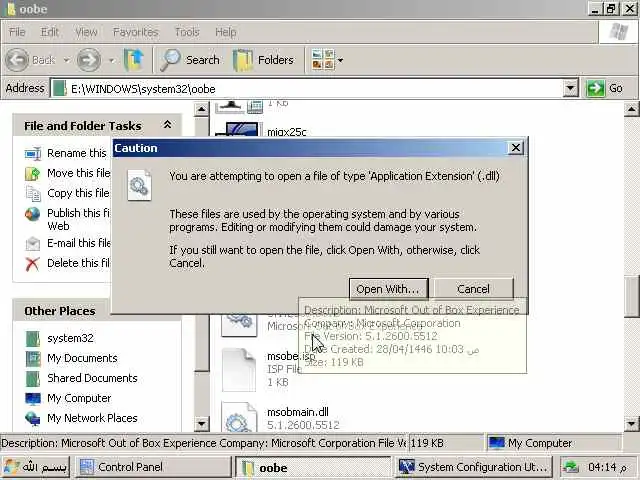
Task: Click Publish this file to Web icon
Action: 33,214
